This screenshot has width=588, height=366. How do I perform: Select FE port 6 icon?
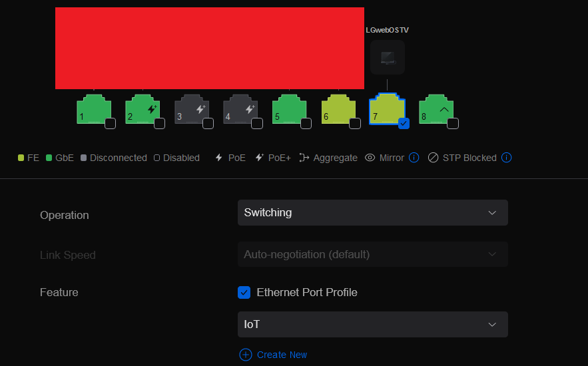pyautogui.click(x=338, y=108)
